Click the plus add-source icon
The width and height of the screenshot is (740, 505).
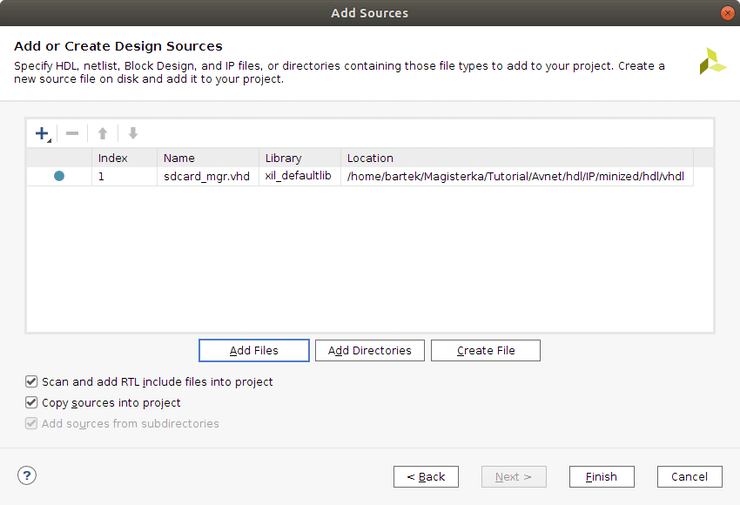[x=42, y=133]
